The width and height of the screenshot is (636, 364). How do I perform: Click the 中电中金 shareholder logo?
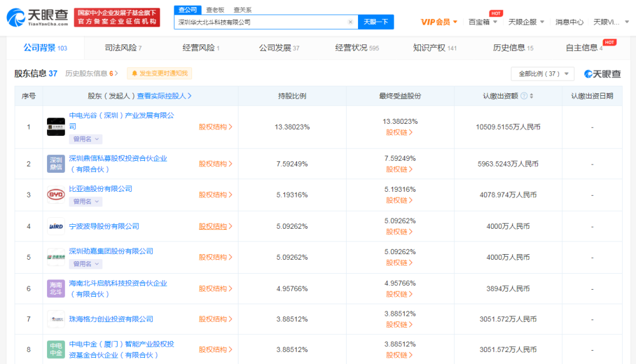tap(56, 349)
